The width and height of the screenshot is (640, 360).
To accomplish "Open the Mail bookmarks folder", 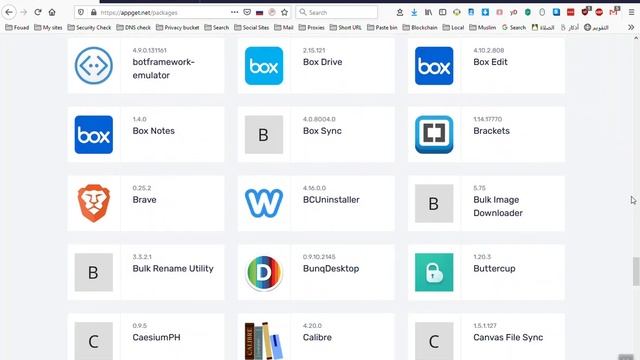I will [x=284, y=27].
